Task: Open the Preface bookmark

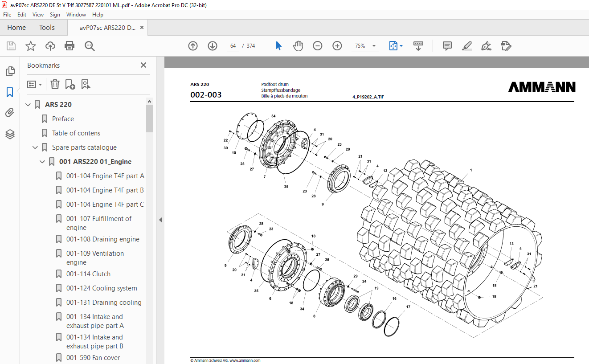Action: [63, 119]
